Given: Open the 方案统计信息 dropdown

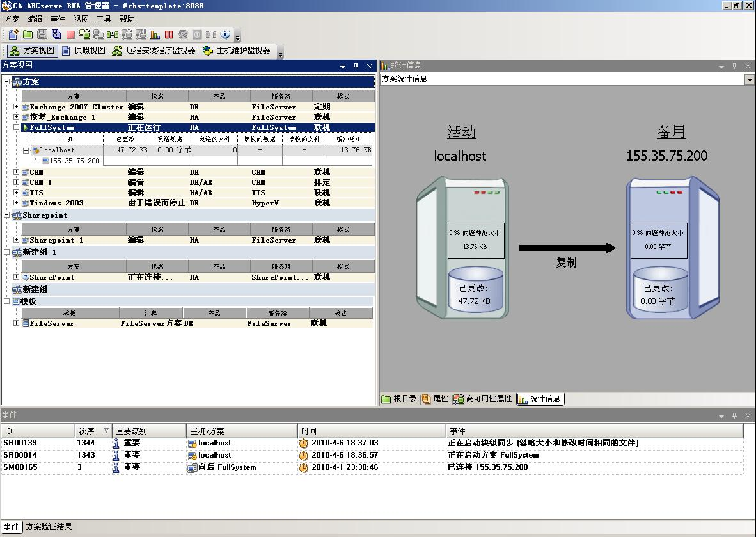Looking at the screenshot, I should click(750, 79).
